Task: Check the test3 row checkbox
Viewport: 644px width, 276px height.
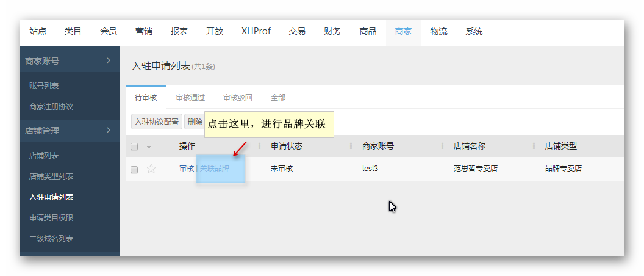Action: (x=134, y=170)
